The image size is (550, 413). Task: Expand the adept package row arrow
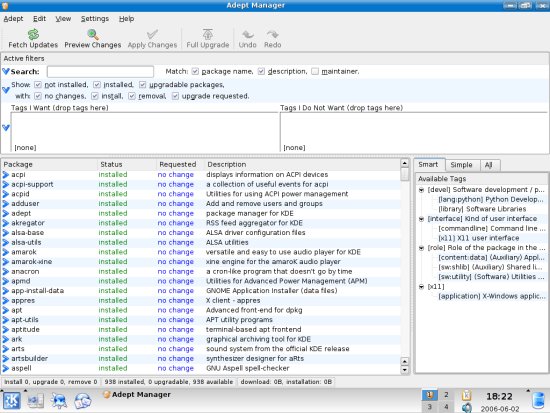[x=6, y=213]
